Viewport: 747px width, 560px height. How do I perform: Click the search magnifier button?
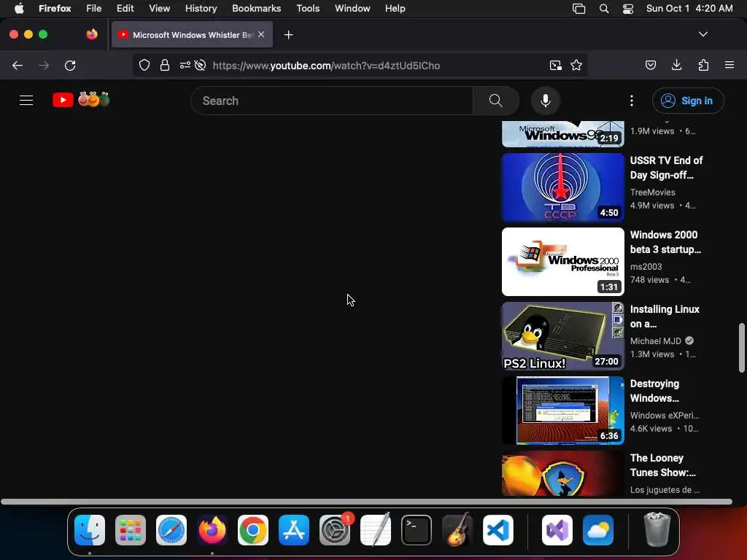pyautogui.click(x=495, y=101)
